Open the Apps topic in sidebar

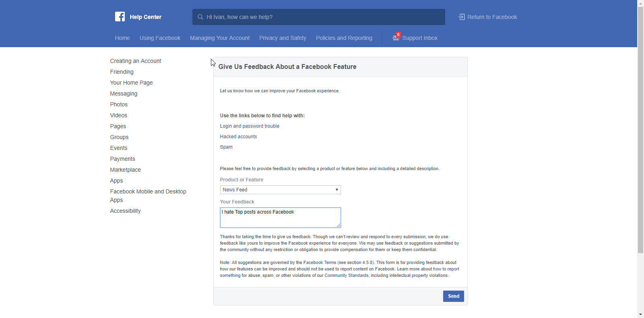(116, 181)
